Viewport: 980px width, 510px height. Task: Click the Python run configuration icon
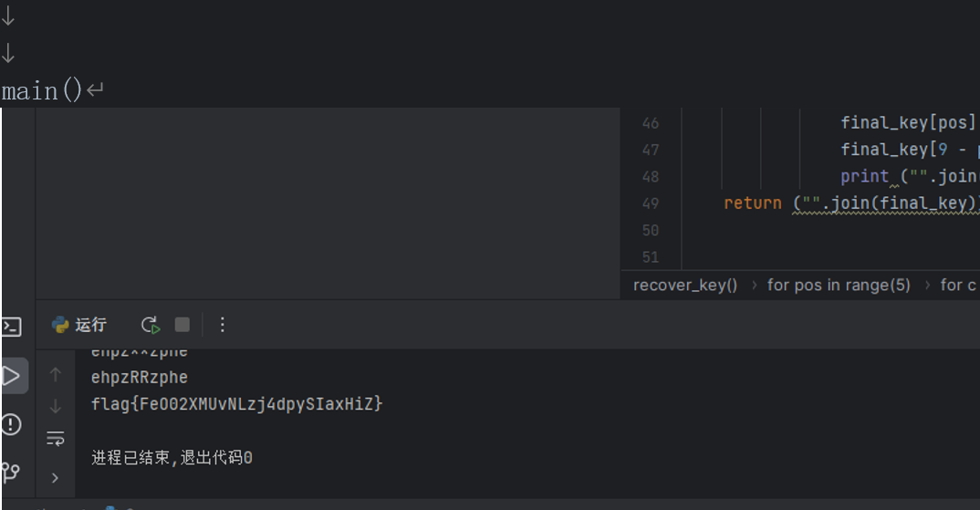[x=60, y=325]
